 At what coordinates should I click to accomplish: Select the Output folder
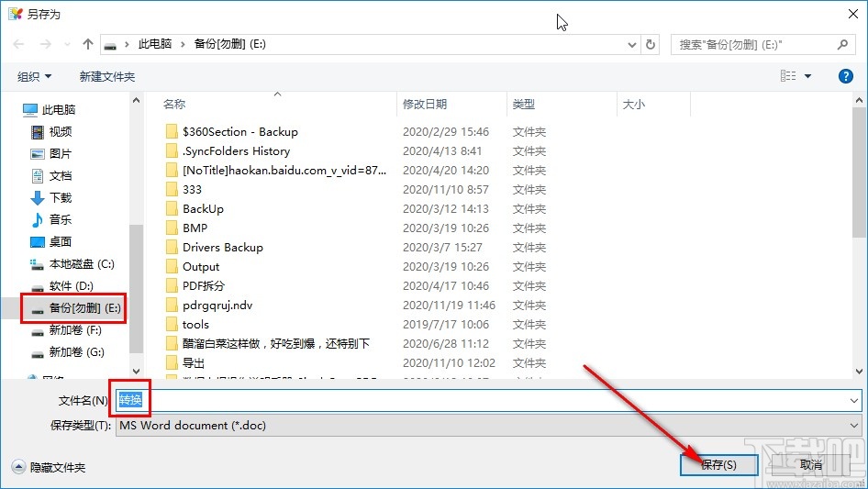[201, 267]
